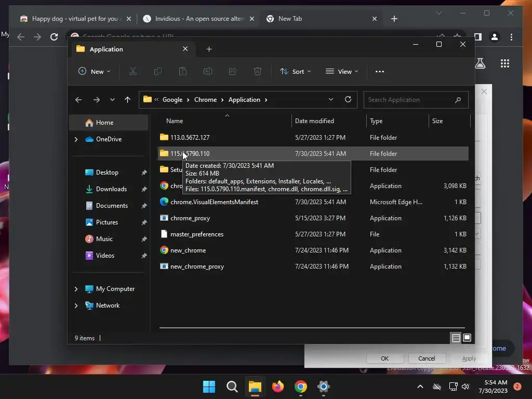Add a new File Explorer tab
532x399 pixels.
[209, 49]
